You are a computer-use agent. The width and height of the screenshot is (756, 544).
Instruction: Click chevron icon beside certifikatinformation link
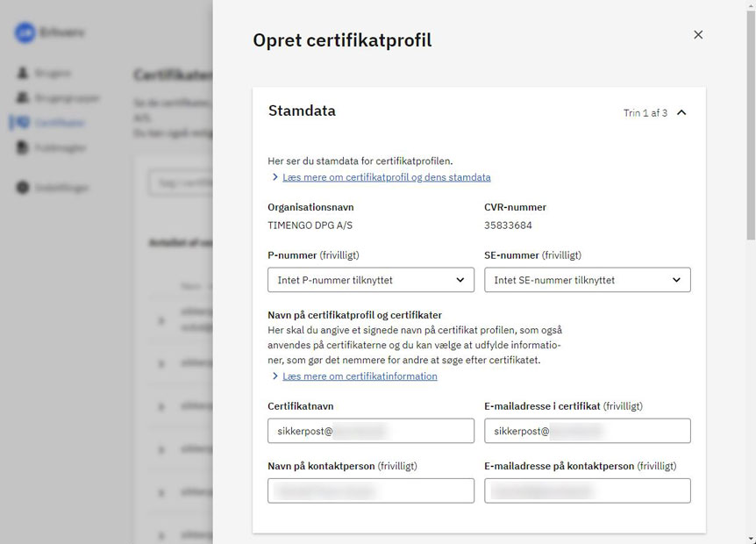click(x=275, y=376)
